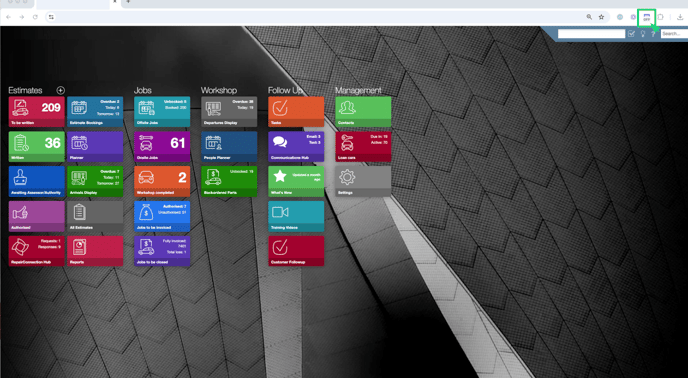Open the Reports tile
The image size is (688, 378).
point(95,251)
